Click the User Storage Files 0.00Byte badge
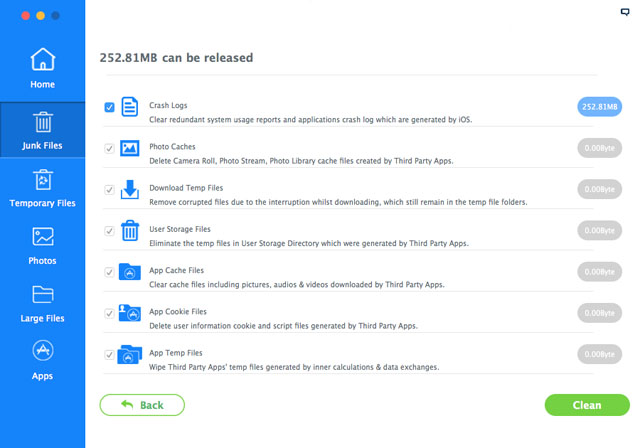The height and width of the screenshot is (448, 640). pos(600,231)
